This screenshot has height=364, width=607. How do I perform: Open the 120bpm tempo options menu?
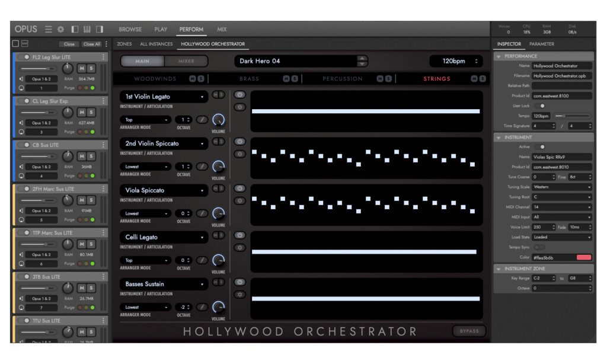[x=476, y=61]
